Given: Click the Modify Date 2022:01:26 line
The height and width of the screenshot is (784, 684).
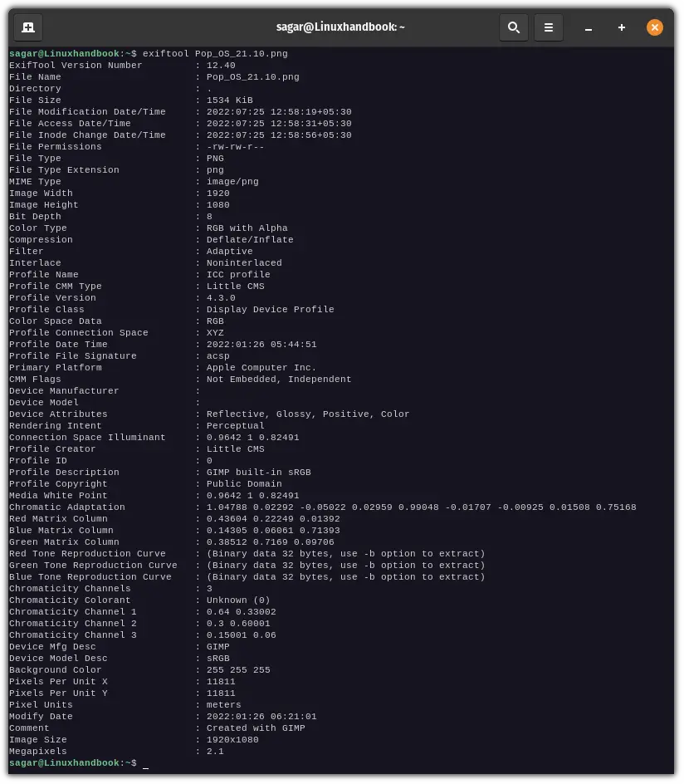Looking at the screenshot, I should pyautogui.click(x=239, y=716).
